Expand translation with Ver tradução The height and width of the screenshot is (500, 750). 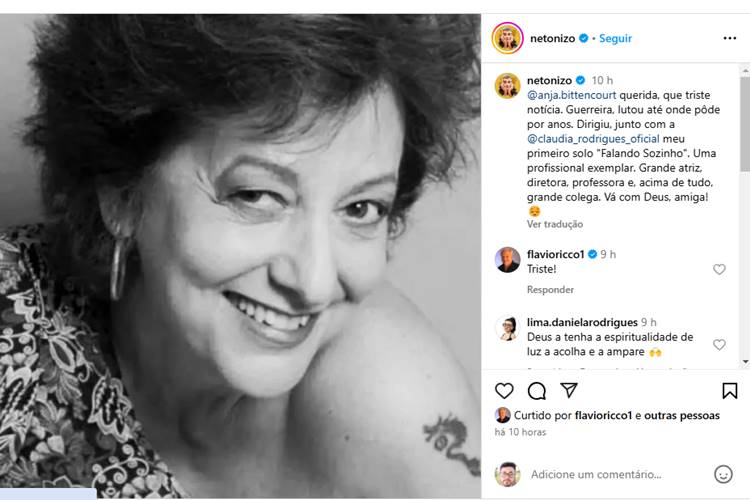coord(555,224)
